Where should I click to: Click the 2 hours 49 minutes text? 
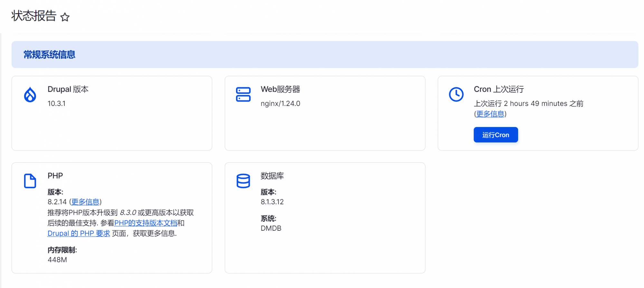pos(535,103)
